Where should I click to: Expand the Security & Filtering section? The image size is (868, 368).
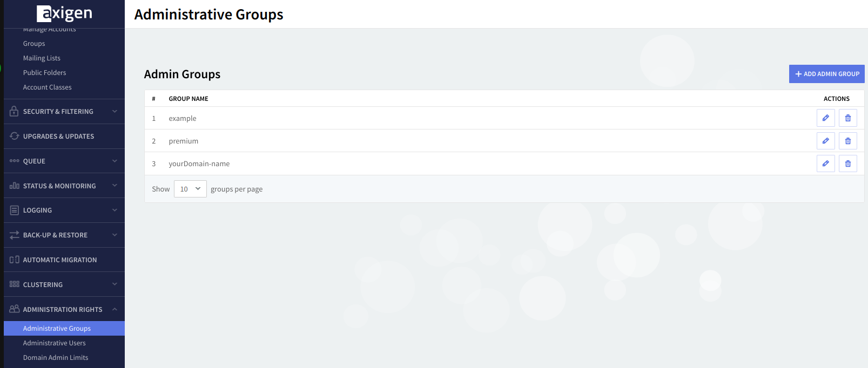64,112
